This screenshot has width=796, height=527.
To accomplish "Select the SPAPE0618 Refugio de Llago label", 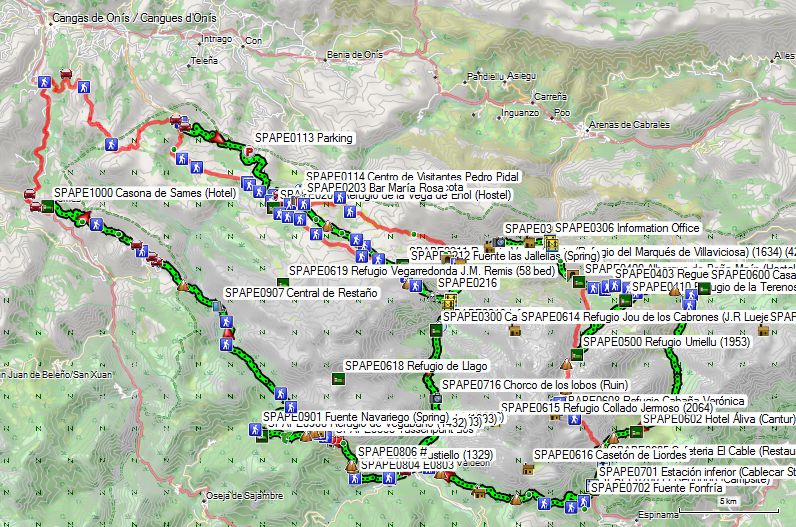I will coord(400,365).
